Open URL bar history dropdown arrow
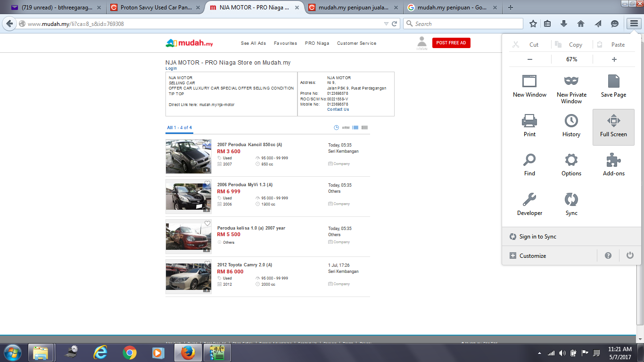Image resolution: width=644 pixels, height=362 pixels. (x=386, y=24)
